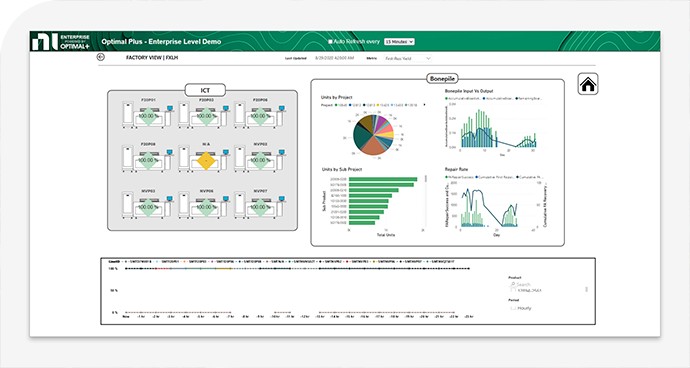Click the Now label on timeline axis
Viewport: 690px width, 368px height.
126,316
